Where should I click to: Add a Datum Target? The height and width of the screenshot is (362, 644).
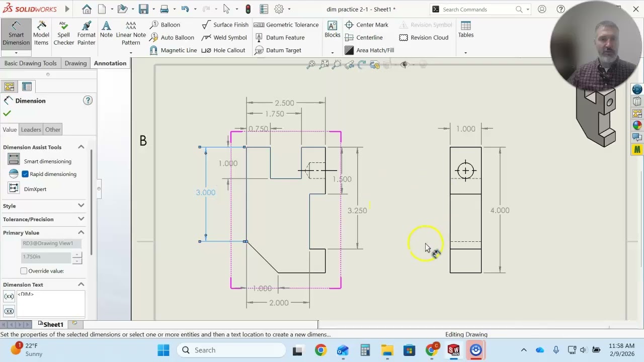278,50
